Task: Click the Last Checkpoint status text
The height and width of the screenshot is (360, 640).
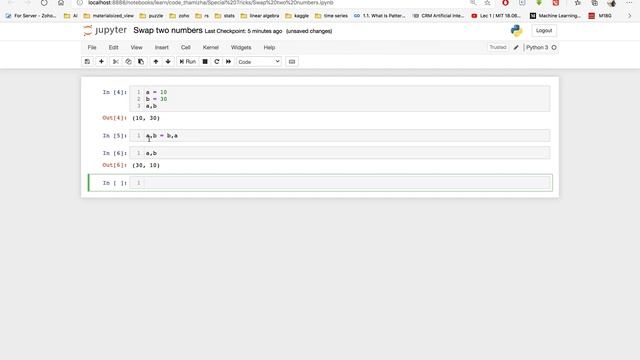Action: [x=243, y=31]
